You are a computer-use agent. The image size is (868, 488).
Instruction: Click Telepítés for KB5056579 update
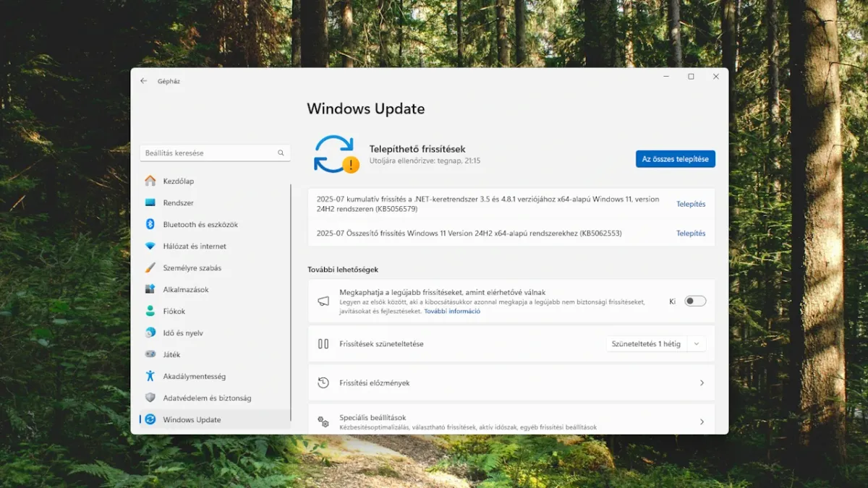691,204
